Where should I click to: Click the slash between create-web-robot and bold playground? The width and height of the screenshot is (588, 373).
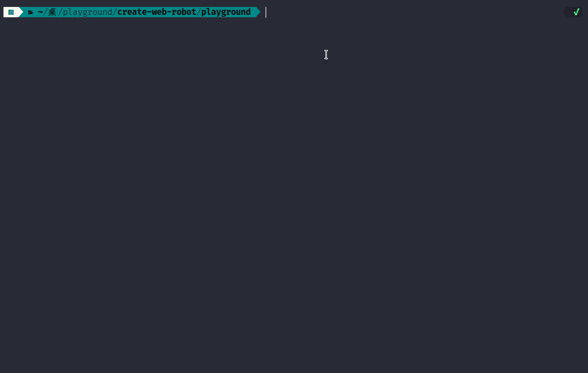(199, 12)
